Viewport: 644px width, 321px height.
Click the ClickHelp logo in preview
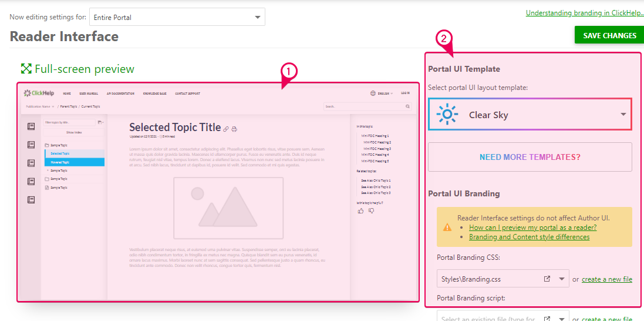(x=39, y=93)
